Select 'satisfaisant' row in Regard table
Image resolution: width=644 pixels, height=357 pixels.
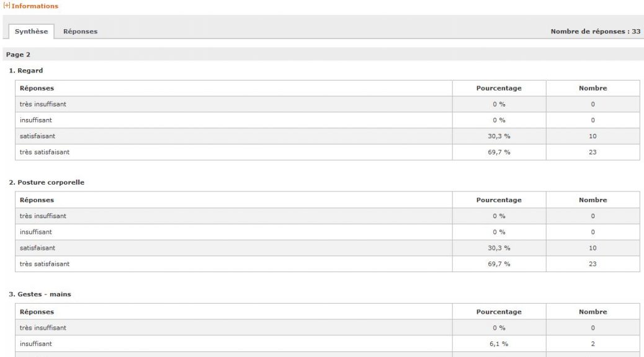click(328, 136)
